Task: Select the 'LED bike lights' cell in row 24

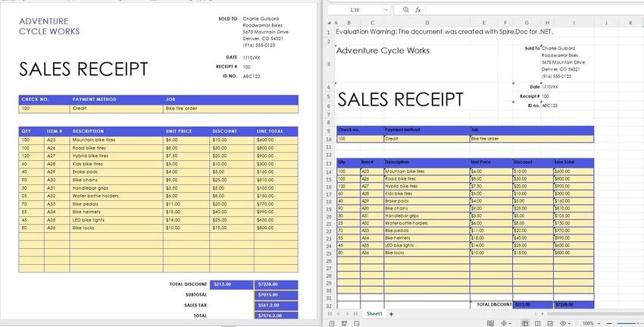Action: coord(427,246)
